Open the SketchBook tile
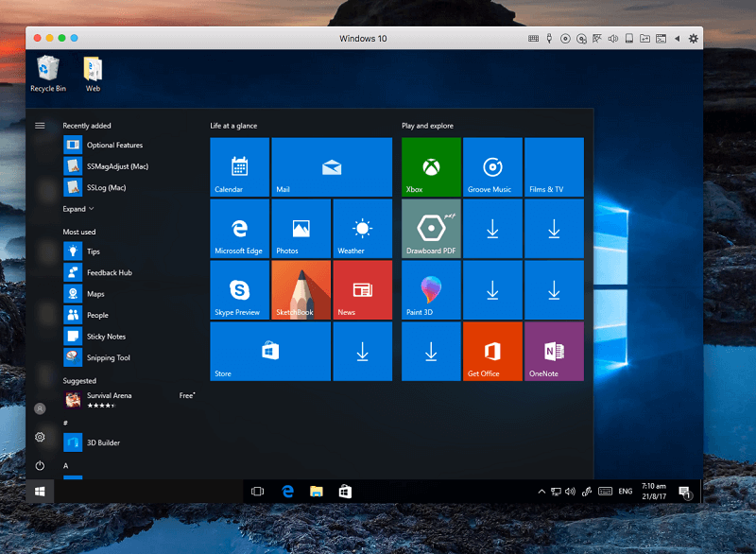The height and width of the screenshot is (554, 756). [301, 290]
